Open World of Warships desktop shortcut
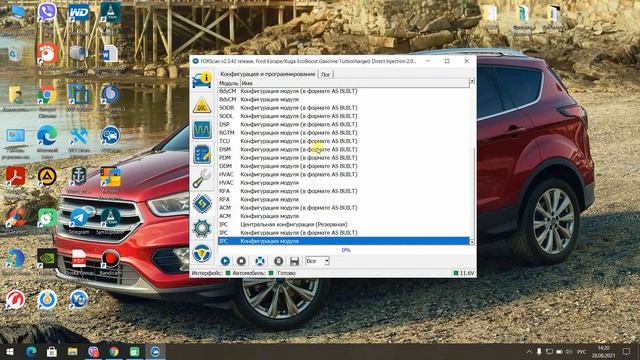This screenshot has height=360, width=640. pos(79,179)
